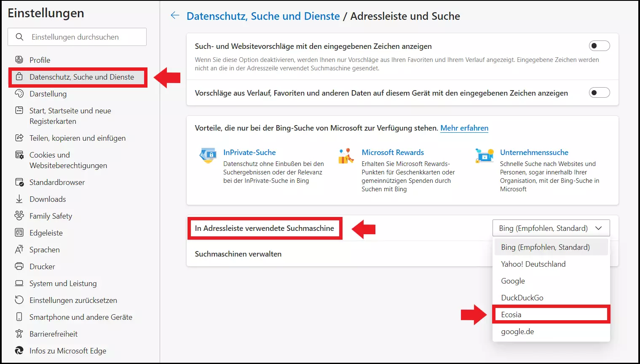Click the Downloads arrow icon in the sidebar
Image resolution: width=640 pixels, height=364 pixels.
point(19,199)
